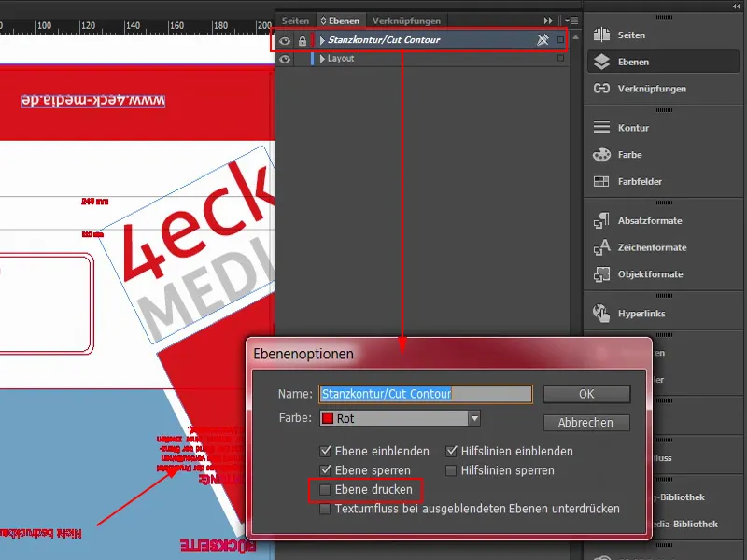Click the Name field with Stanzkontur/Cut Contour
The width and height of the screenshot is (747, 560).
[426, 394]
